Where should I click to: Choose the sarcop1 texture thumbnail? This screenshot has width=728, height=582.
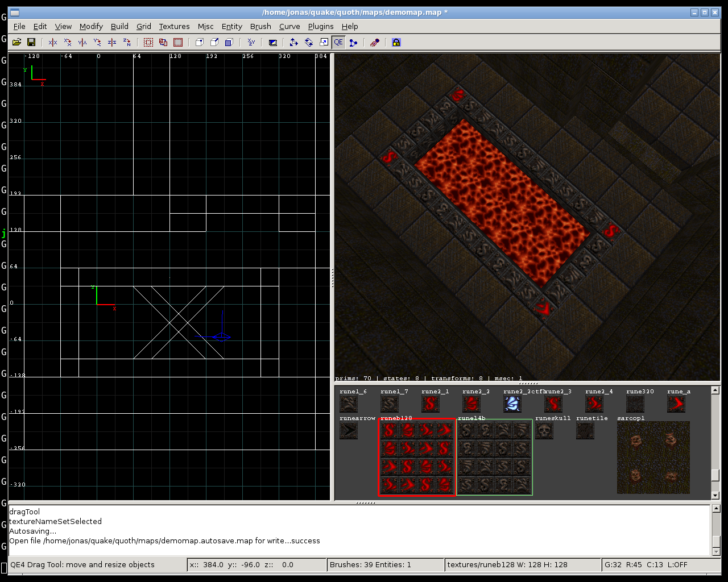coord(653,458)
